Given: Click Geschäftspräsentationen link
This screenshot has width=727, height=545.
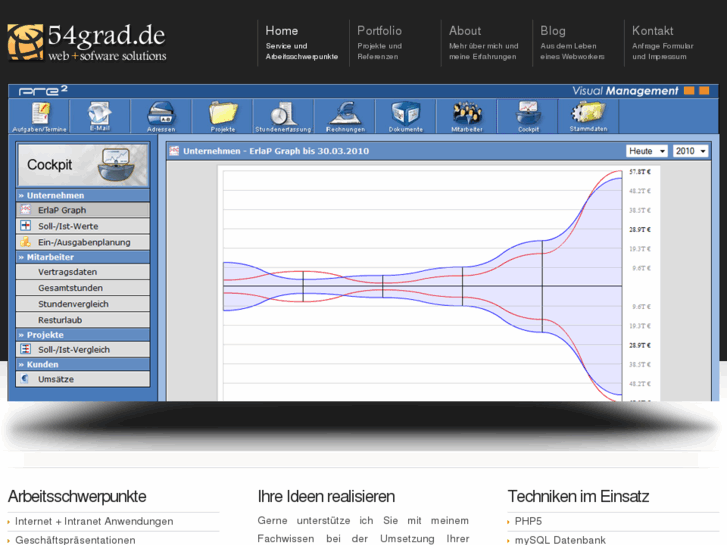Looking at the screenshot, I should [75, 540].
